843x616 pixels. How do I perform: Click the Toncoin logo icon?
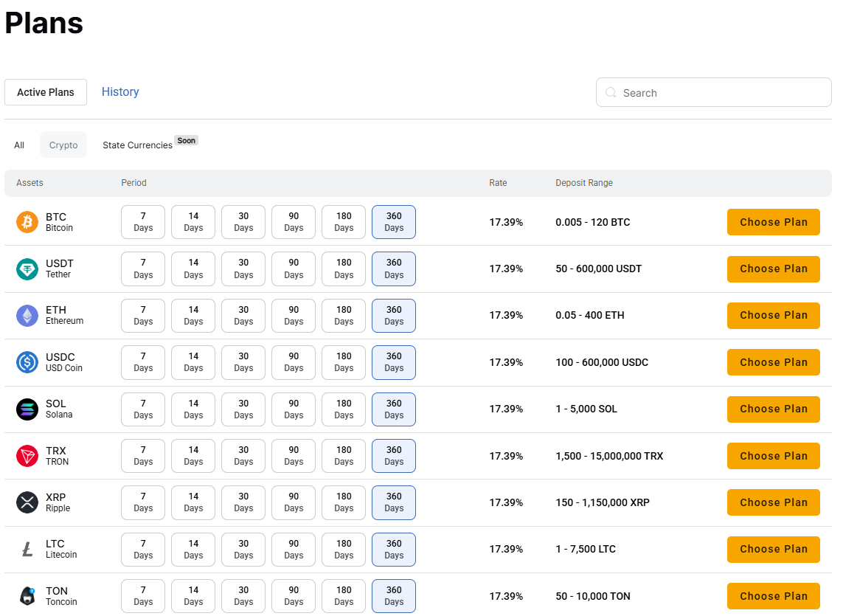[27, 596]
